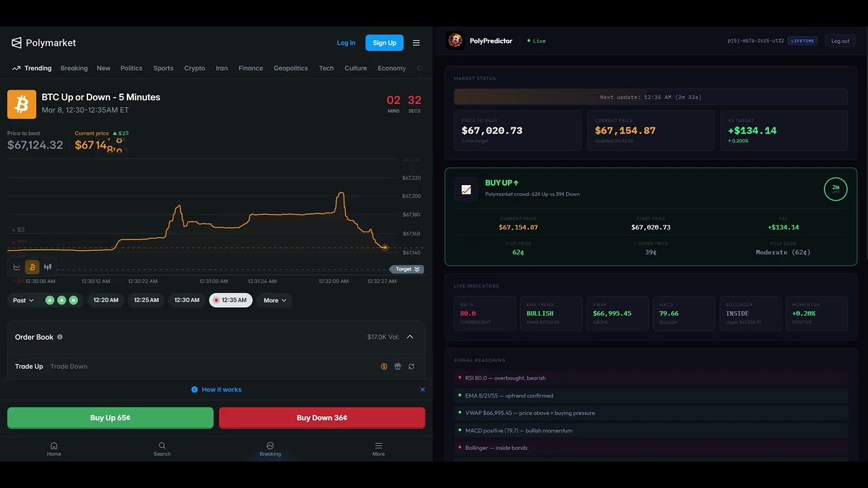Click the Polymarket logo
The image size is (868, 488).
43,43
